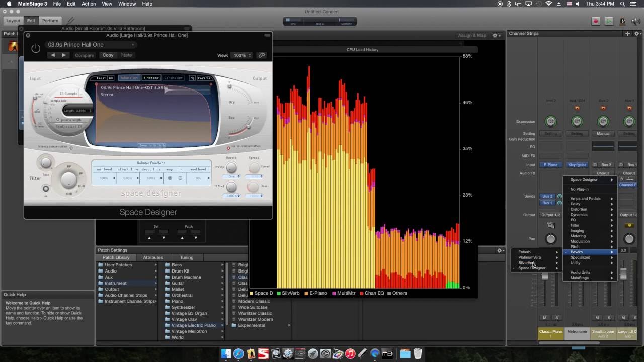Expand the Experimental folder
The width and height of the screenshot is (644, 362).
pyautogui.click(x=261, y=325)
